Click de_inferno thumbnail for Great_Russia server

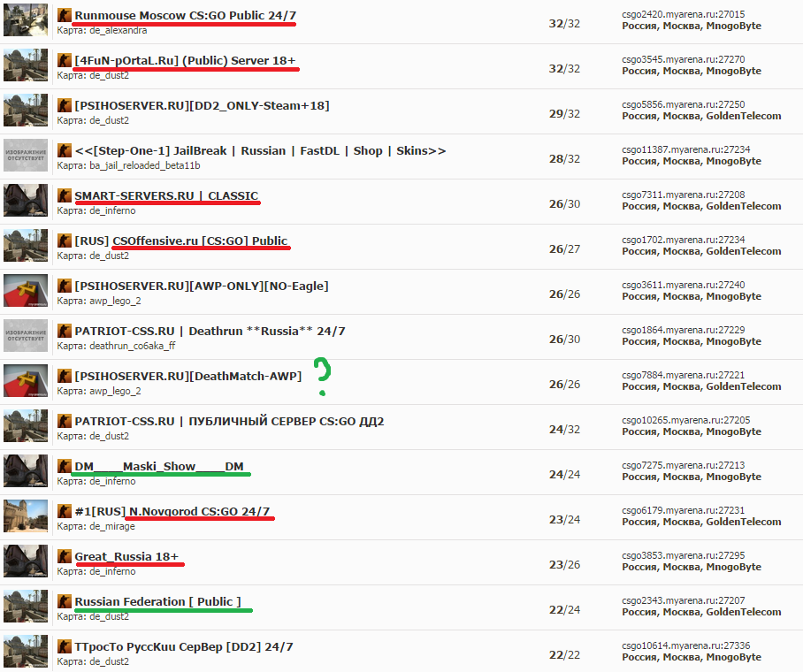[26, 561]
